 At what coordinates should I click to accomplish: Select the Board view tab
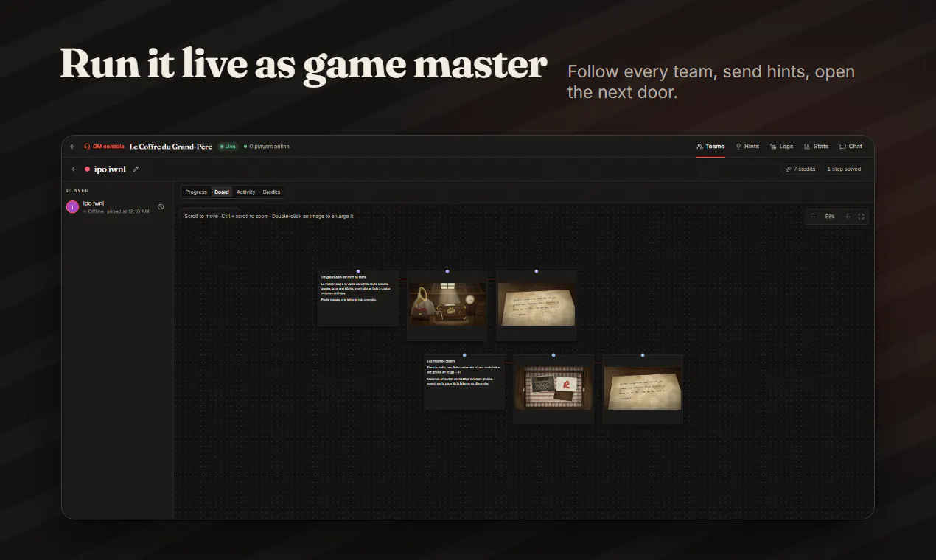point(222,192)
